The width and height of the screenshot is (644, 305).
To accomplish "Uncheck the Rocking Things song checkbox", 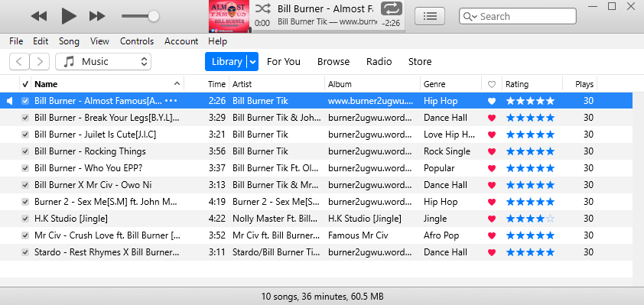I will coord(25,151).
